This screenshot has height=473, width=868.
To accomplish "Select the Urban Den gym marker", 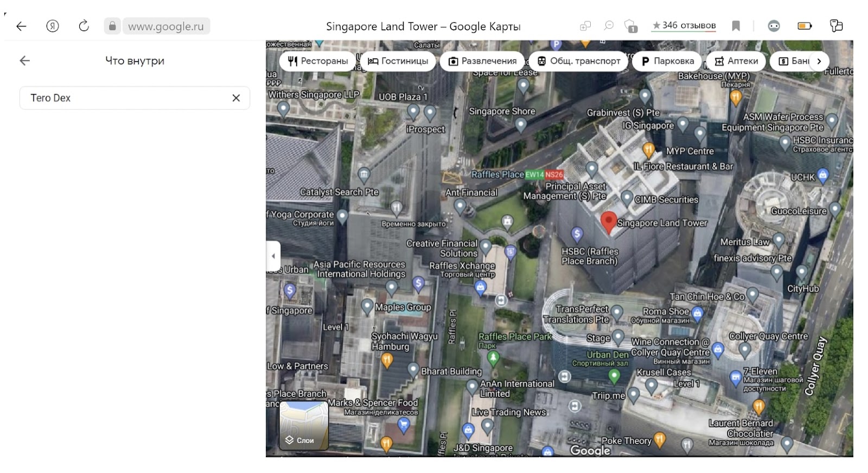I will pos(614,376).
